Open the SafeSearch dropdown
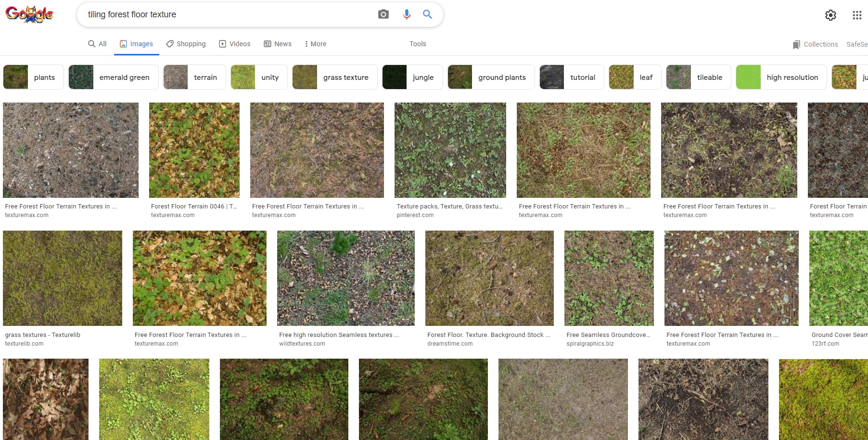This screenshot has height=440, width=868. [857, 44]
